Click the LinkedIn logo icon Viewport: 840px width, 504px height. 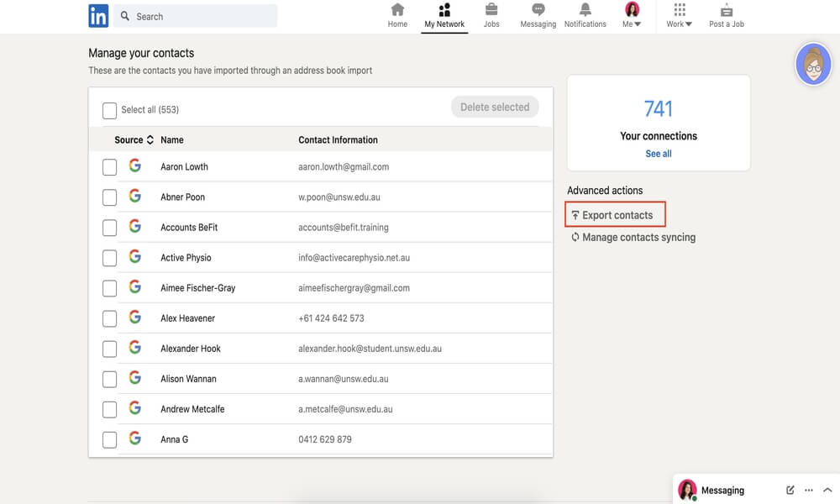tap(98, 16)
